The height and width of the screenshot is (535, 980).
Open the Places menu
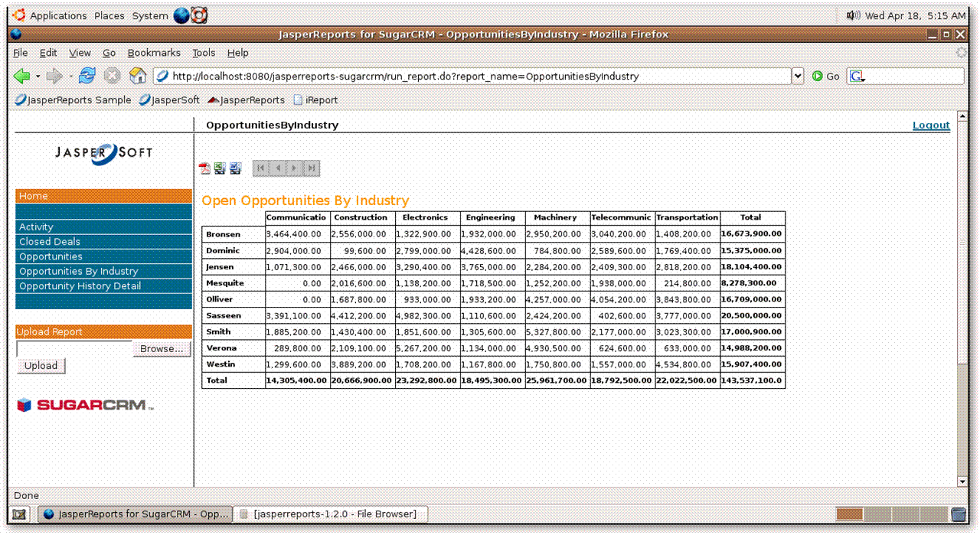pyautogui.click(x=109, y=15)
